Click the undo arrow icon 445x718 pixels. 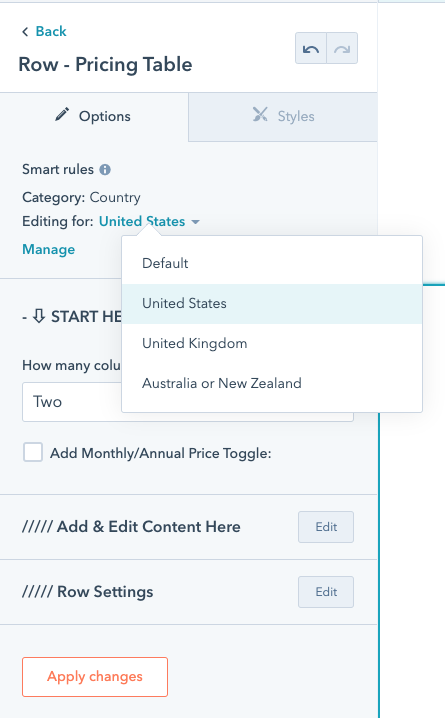point(311,49)
